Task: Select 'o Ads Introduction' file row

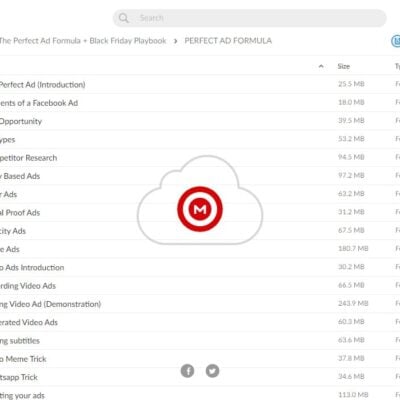Action: [x=200, y=267]
